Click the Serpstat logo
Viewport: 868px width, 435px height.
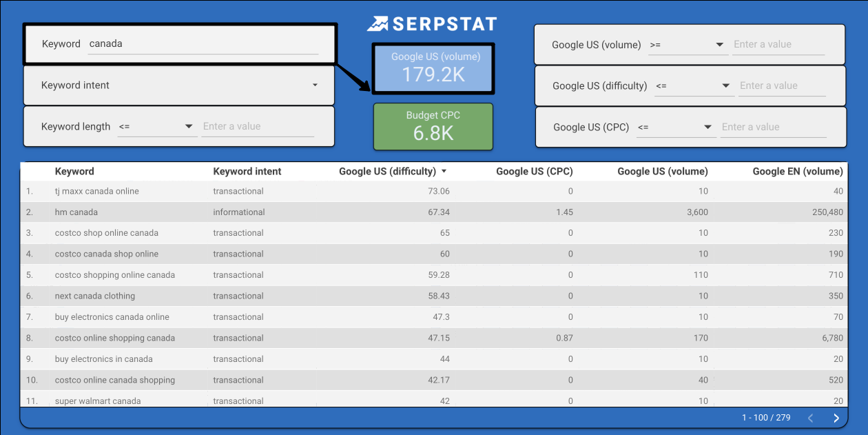432,24
